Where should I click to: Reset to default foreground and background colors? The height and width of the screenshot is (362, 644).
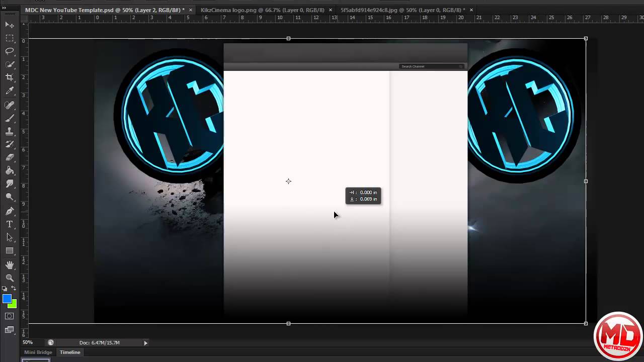tap(5, 289)
